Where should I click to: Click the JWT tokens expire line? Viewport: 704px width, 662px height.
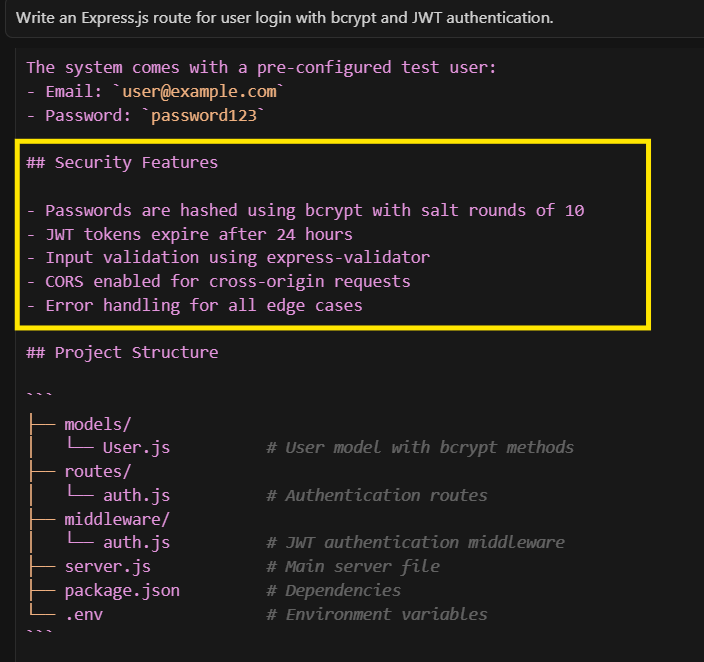pyautogui.click(x=189, y=234)
